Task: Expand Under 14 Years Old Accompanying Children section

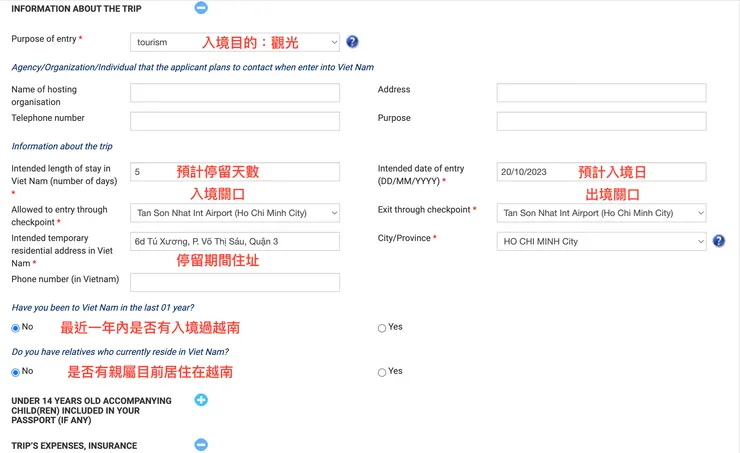Action: point(201,401)
